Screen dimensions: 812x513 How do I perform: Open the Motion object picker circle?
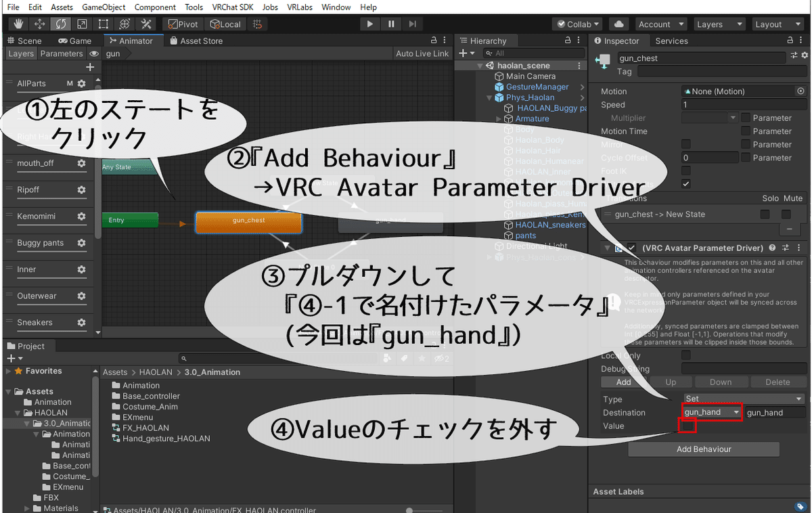pos(801,91)
